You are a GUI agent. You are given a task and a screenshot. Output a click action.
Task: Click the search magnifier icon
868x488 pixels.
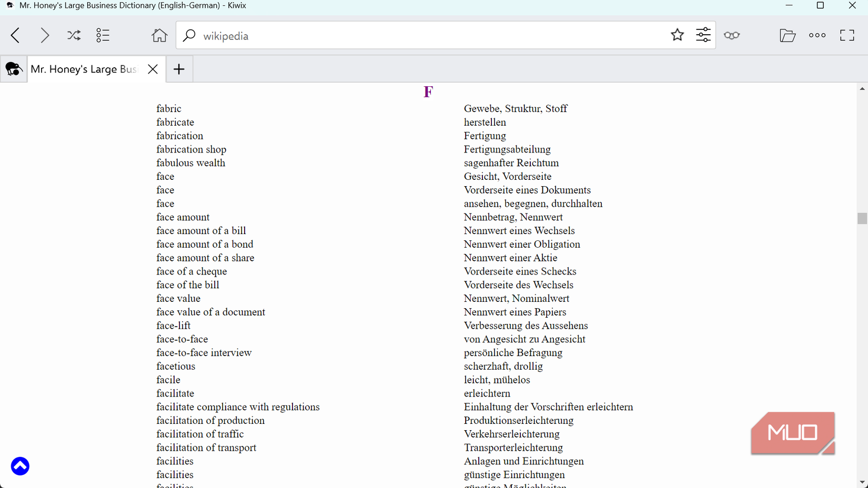tap(189, 35)
